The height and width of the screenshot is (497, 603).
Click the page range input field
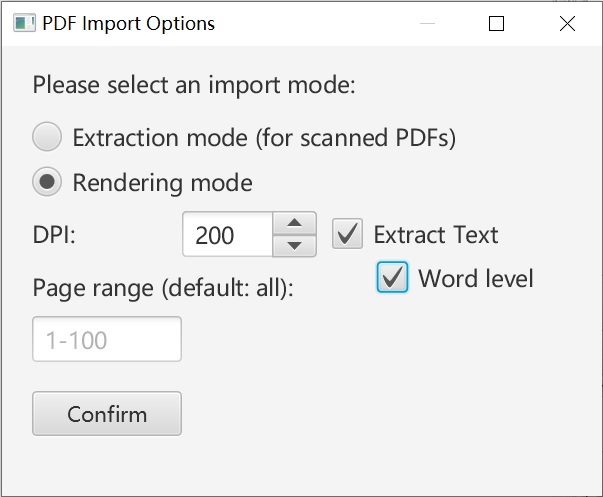pos(107,339)
